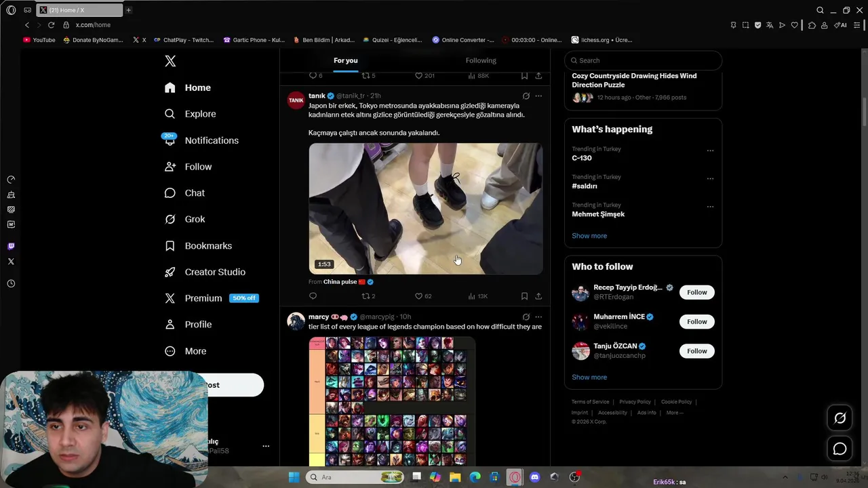Click the browser address bar URL

coord(93,25)
